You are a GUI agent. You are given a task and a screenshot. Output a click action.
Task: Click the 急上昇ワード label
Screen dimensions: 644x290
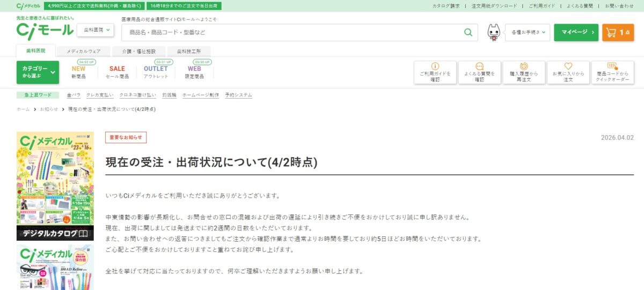click(x=38, y=95)
